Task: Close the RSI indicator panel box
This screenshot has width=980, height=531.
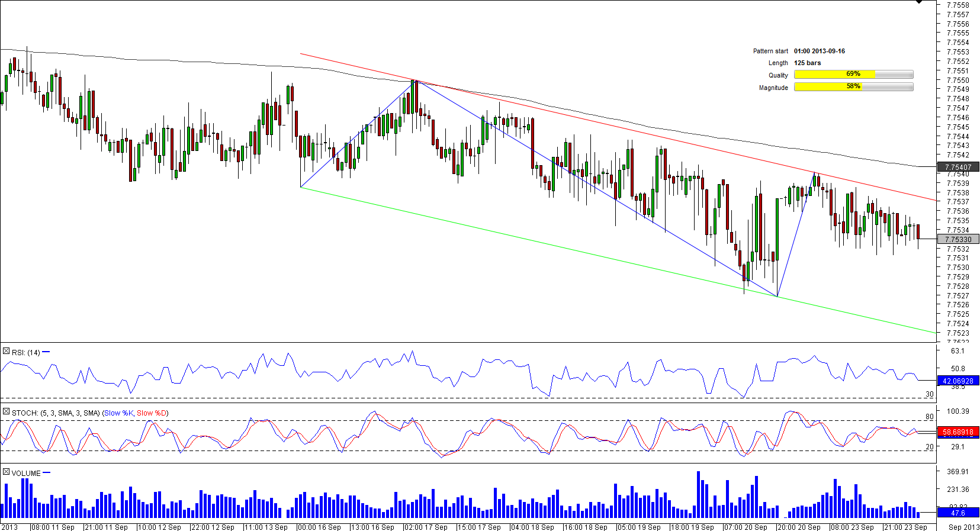Action: point(6,352)
